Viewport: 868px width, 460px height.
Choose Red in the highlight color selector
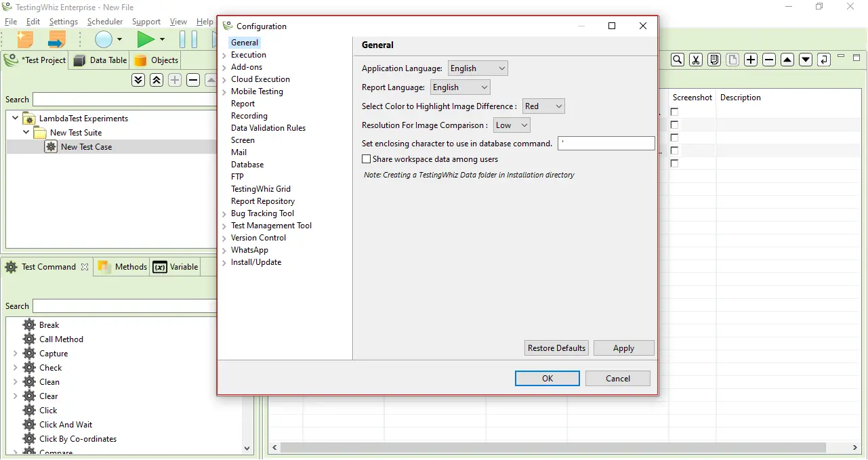(543, 106)
